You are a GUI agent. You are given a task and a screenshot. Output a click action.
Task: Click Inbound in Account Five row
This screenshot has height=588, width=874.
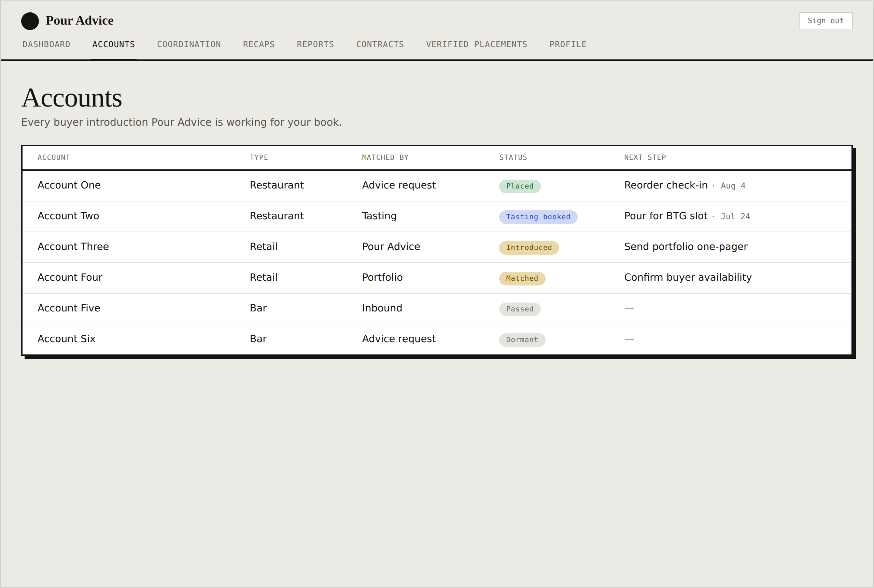(x=382, y=308)
